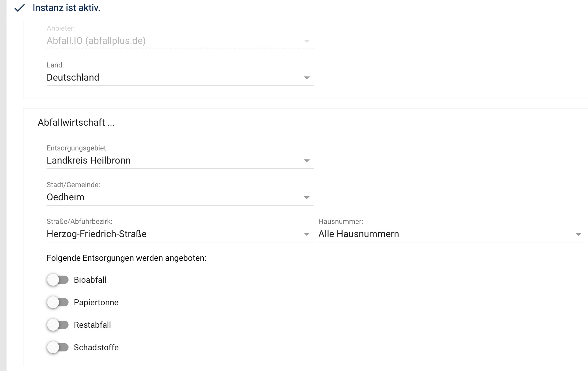Click the Folgende Entsorgungen werden angeboten label
Viewport: 588px width, 371px height.
[126, 258]
